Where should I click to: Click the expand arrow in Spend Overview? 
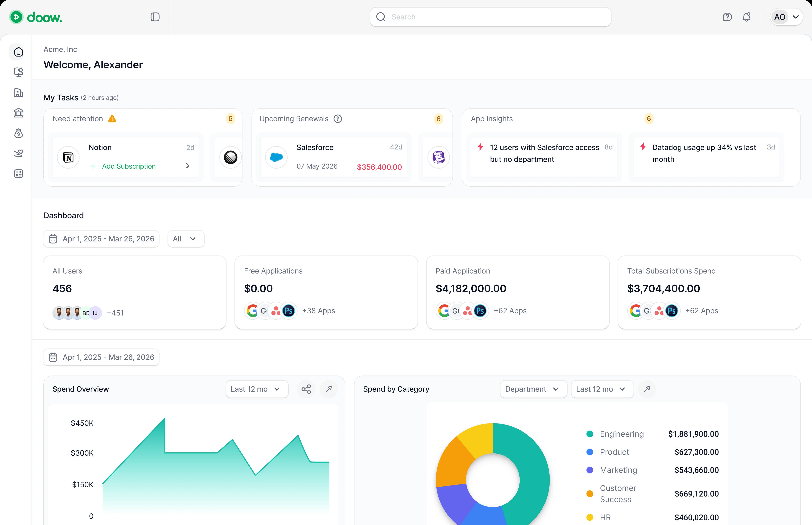coord(329,389)
